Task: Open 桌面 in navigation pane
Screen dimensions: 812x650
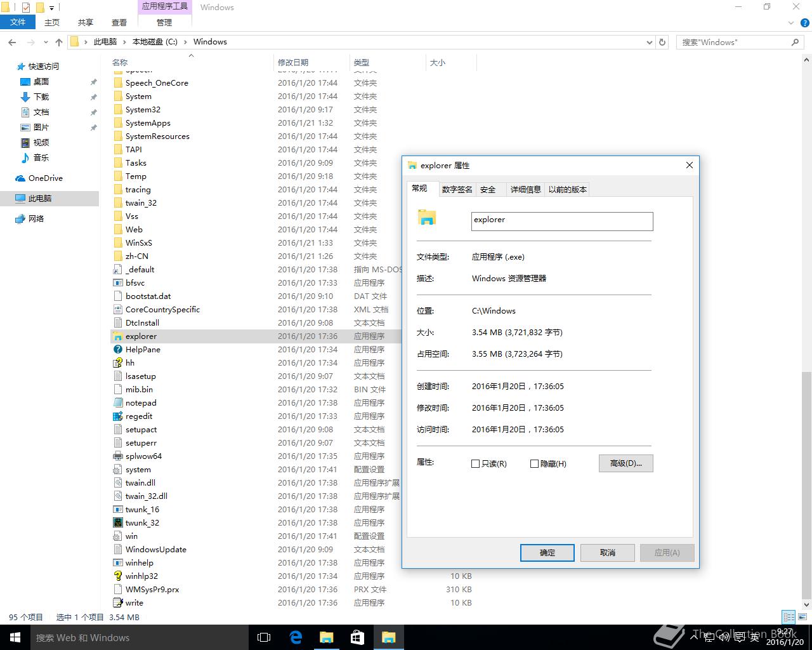Action: tap(41, 81)
